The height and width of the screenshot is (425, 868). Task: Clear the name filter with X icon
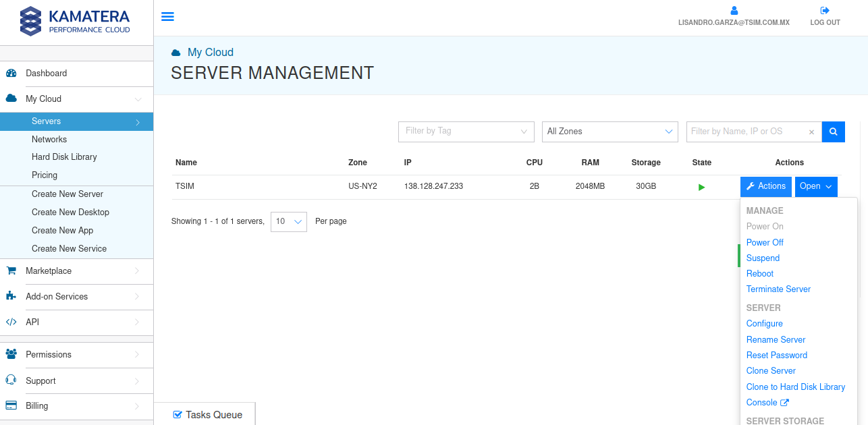[x=811, y=132]
